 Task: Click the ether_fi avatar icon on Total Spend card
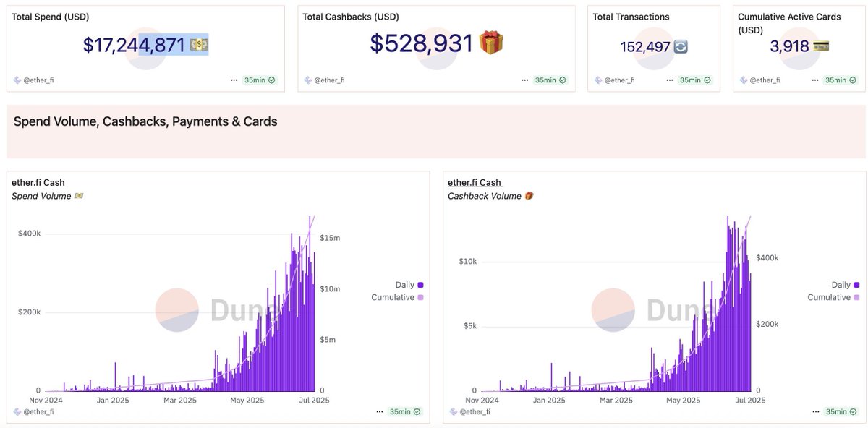pyautogui.click(x=17, y=80)
